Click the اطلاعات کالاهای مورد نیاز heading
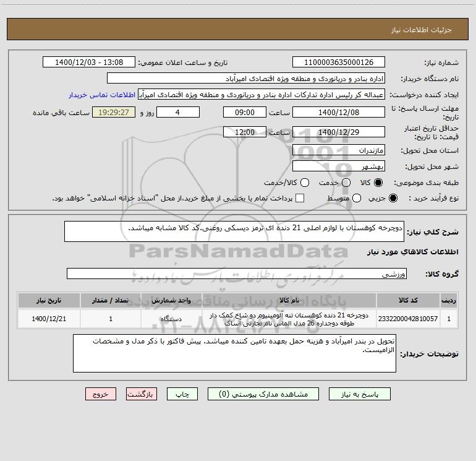 413,252
